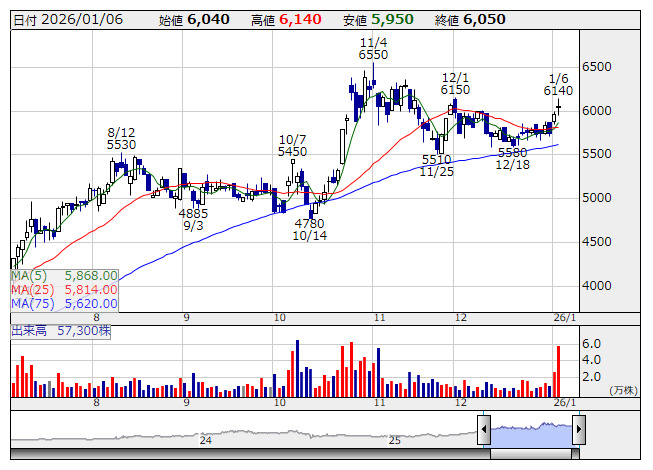Click the 8/12 high label of 5530
The width and height of the screenshot is (653, 470).
point(121,138)
